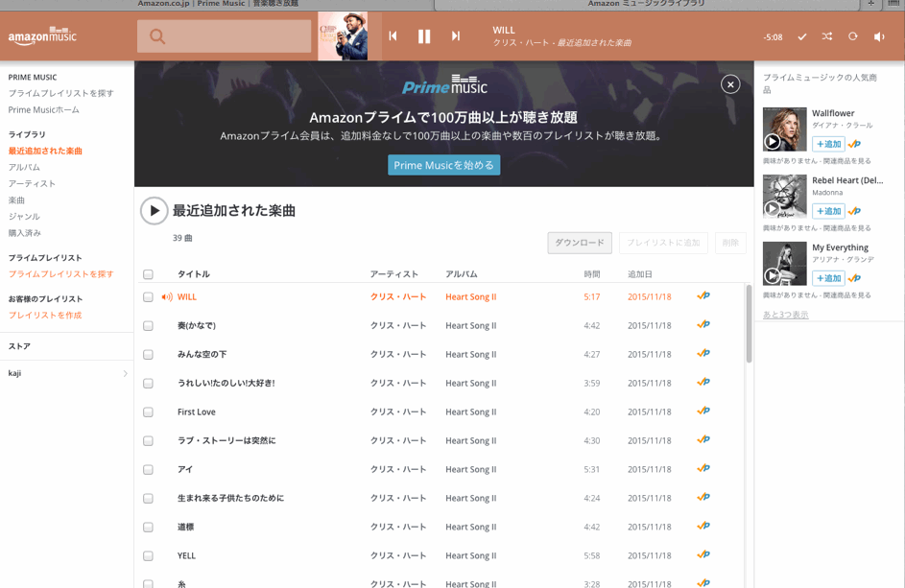This screenshot has width=905, height=588.
Task: Play the Wallflower album preview
Action: pyautogui.click(x=773, y=142)
